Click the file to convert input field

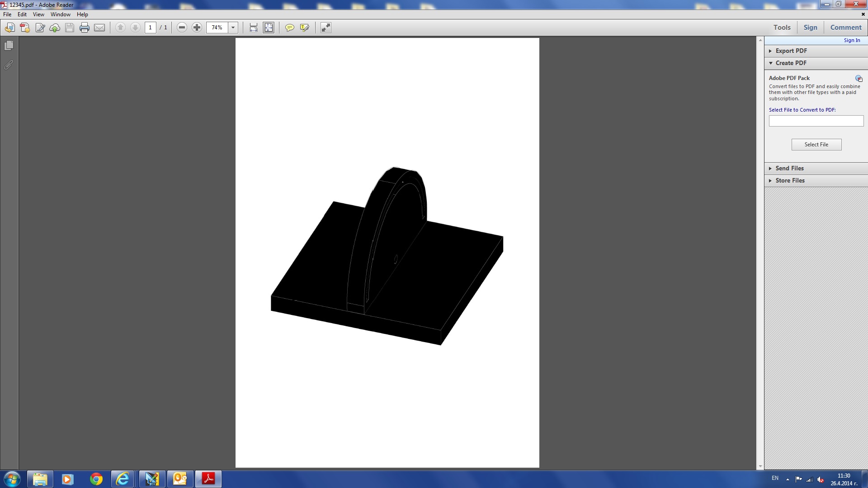[816, 121]
